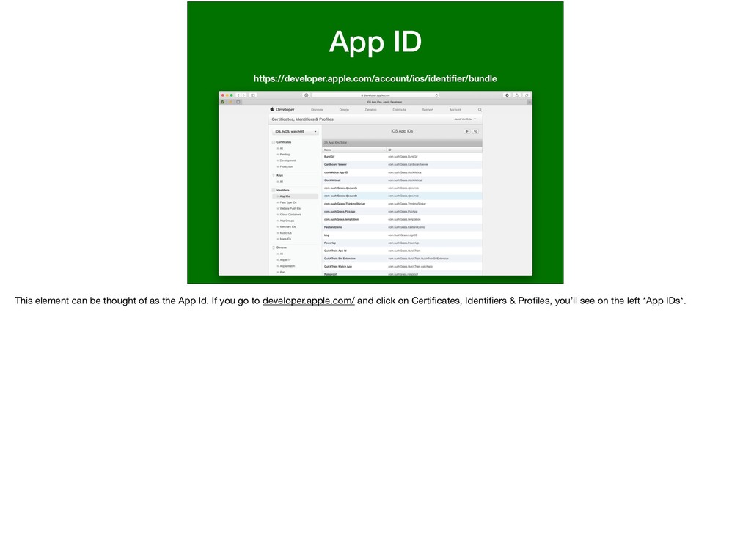Screen dimensions: 751x560
Task: Open the iOS, tvOS, watchOS platform dropdown
Action: pyautogui.click(x=296, y=132)
